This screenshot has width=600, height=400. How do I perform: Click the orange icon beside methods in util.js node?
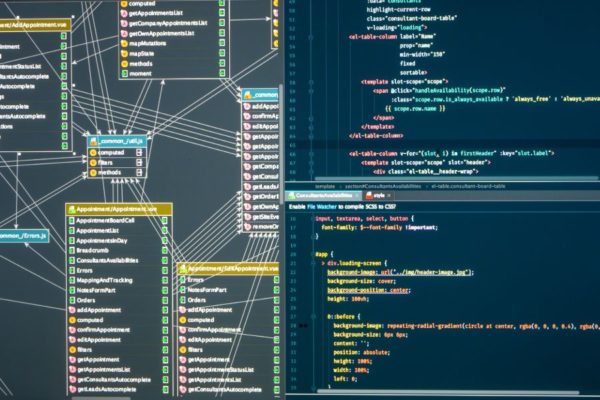pyautogui.click(x=93, y=173)
